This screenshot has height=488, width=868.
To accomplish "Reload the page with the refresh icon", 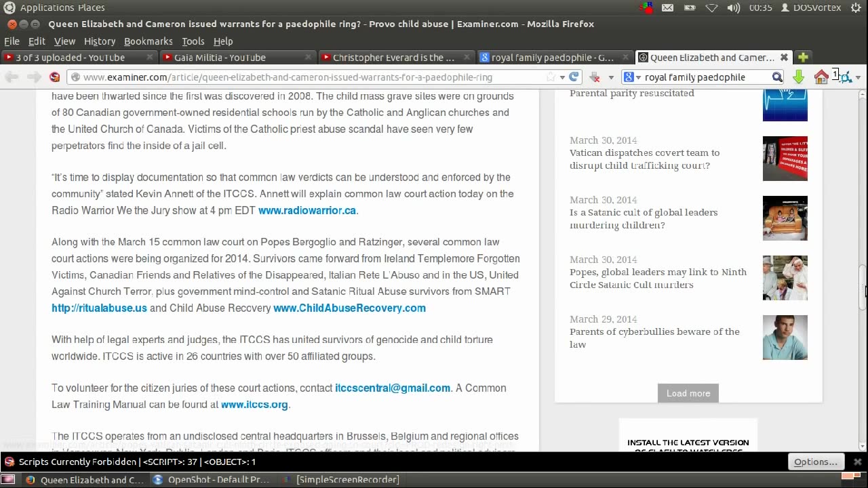I will 574,77.
